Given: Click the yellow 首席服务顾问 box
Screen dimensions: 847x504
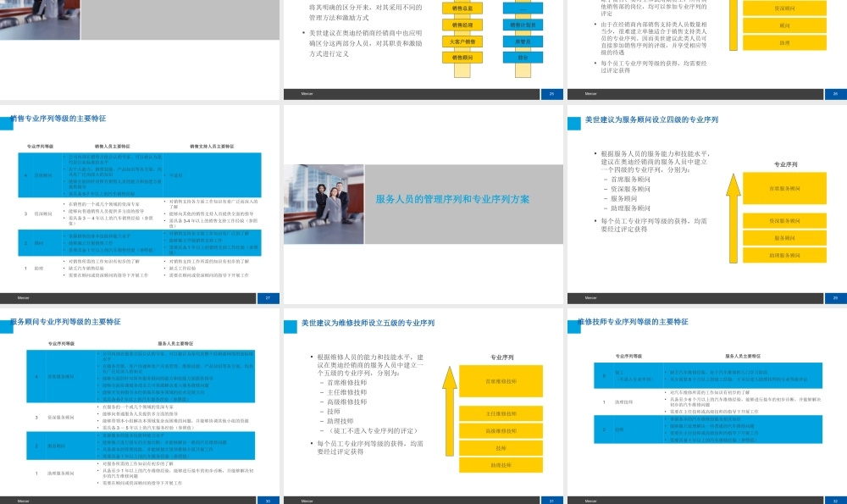Looking at the screenshot, I should point(784,189).
